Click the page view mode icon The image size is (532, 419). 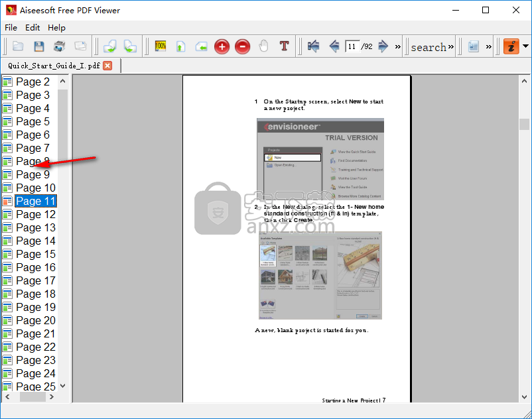click(474, 46)
